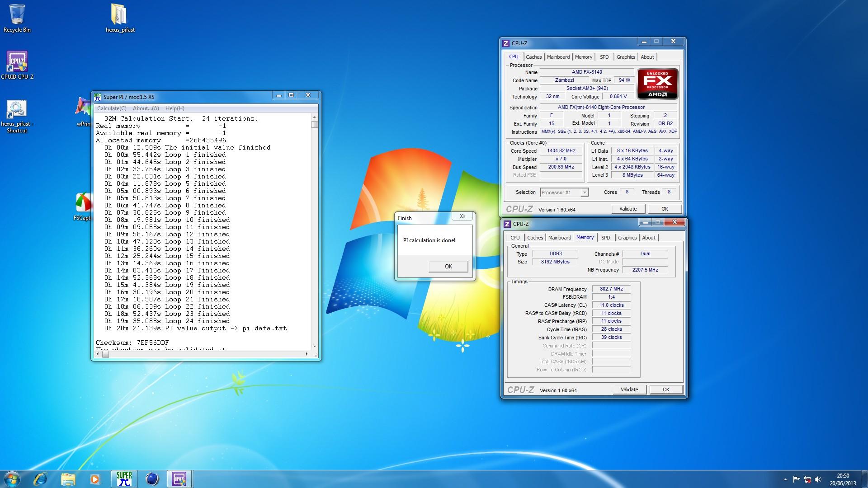Click the memory Size value 8192 MBytes
The image size is (868, 488).
[x=555, y=262]
